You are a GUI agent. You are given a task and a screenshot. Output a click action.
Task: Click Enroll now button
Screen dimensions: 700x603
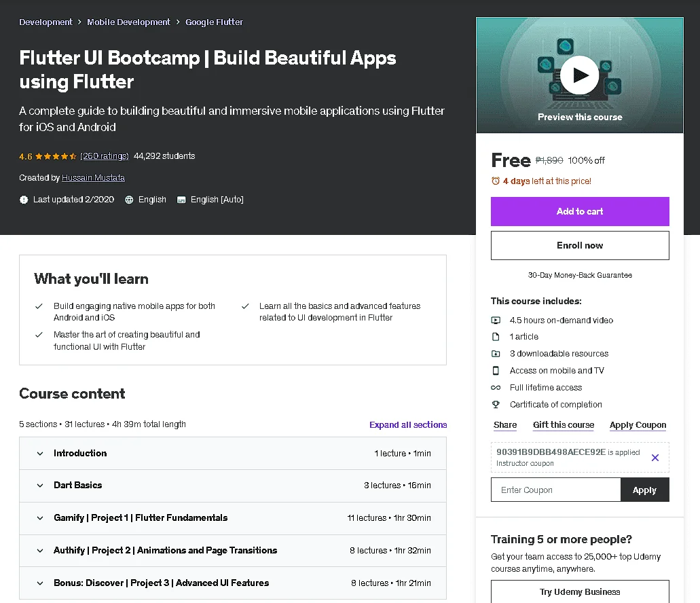click(580, 245)
